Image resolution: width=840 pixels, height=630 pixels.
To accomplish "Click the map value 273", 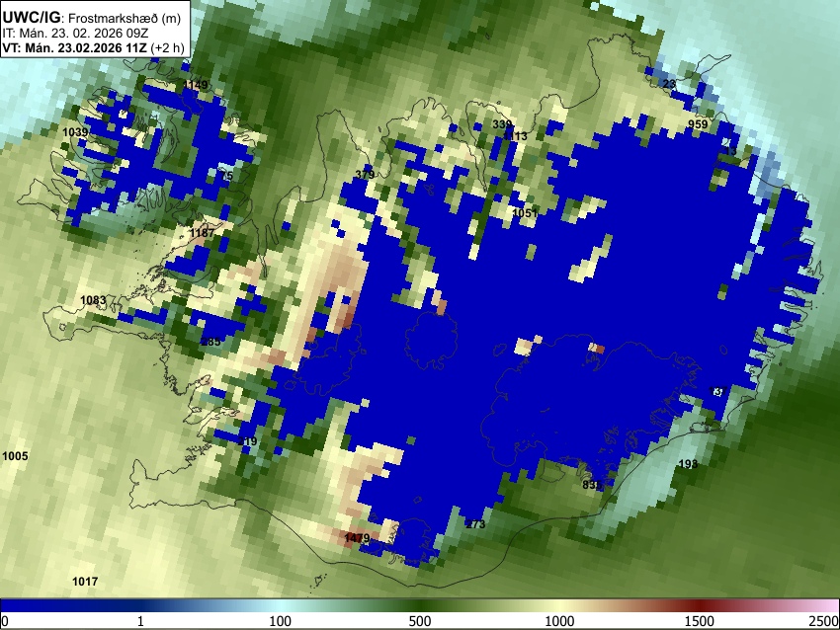I will pos(475,524).
